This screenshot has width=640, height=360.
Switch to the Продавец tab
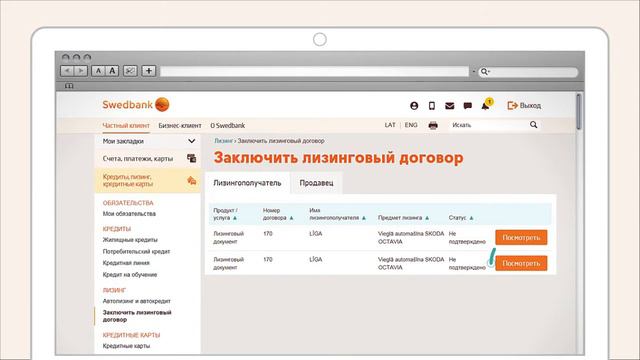(x=316, y=183)
